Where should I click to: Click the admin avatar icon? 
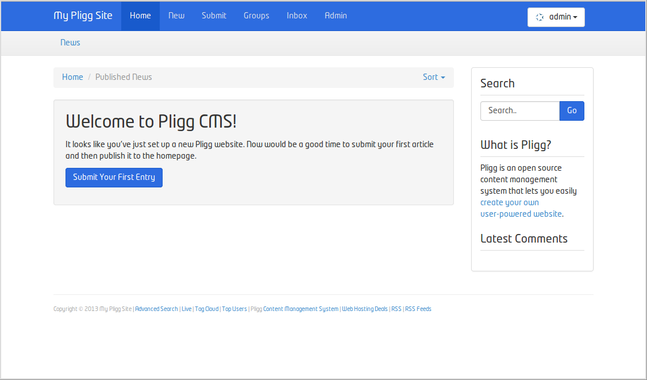540,17
